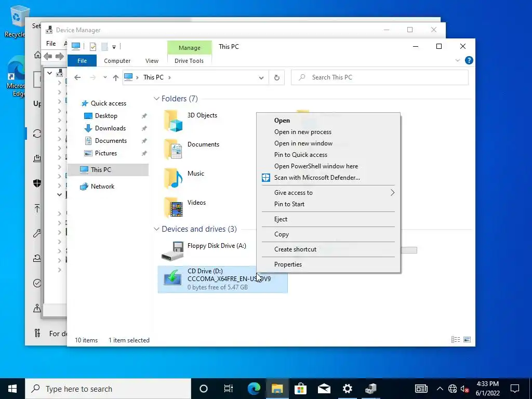This screenshot has height=399, width=532.
Task: Open Mail app from the taskbar
Action: 324,389
